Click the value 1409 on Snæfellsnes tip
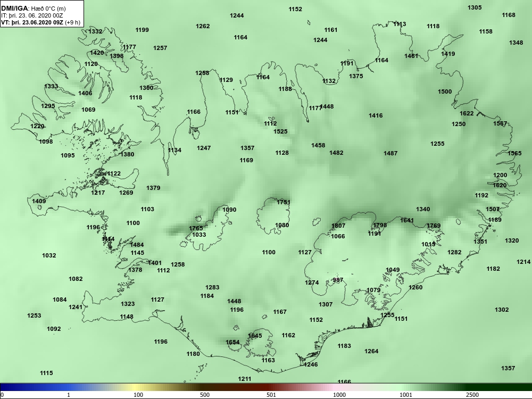 point(39,201)
